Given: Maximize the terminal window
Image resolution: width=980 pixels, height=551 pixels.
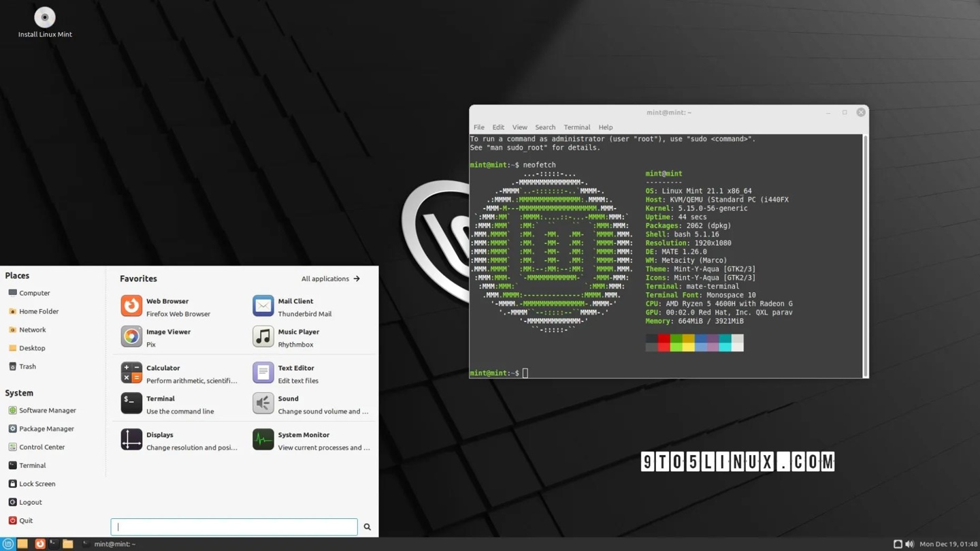Looking at the screenshot, I should (845, 112).
